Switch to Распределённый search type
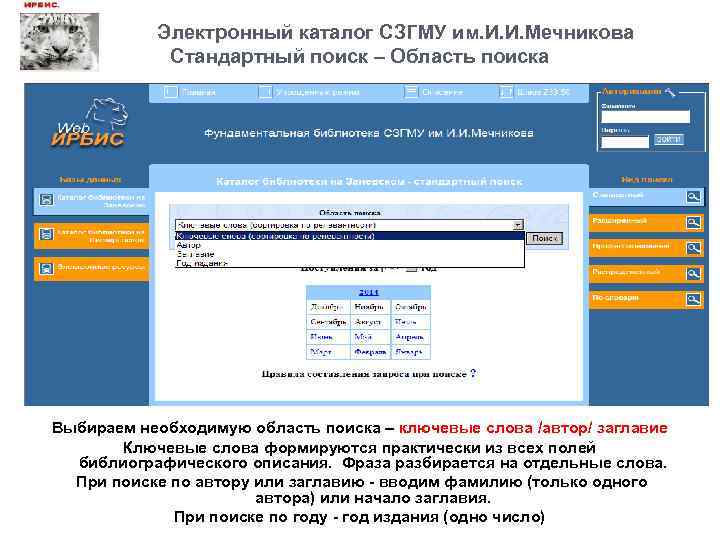Screen dimensions: 720x540 pyautogui.click(x=647, y=274)
